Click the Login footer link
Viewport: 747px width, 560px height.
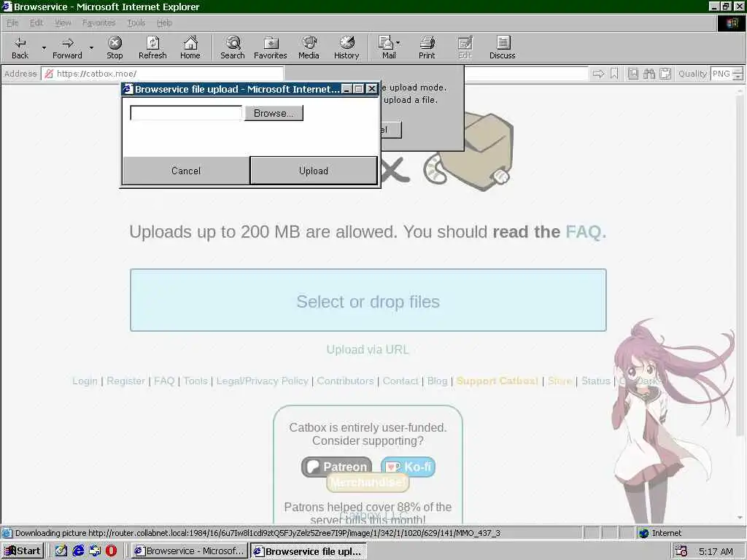pyautogui.click(x=85, y=381)
